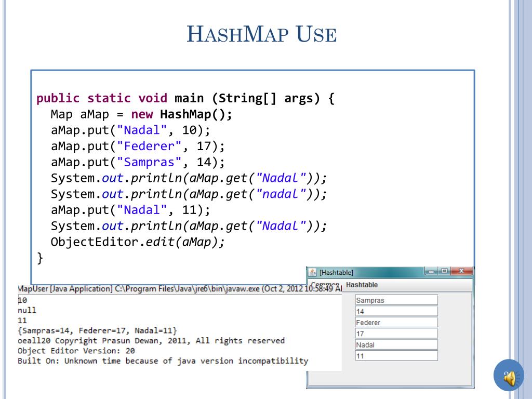The height and width of the screenshot is (399, 532).
Task: Click the field containing 14
Action: coord(396,311)
